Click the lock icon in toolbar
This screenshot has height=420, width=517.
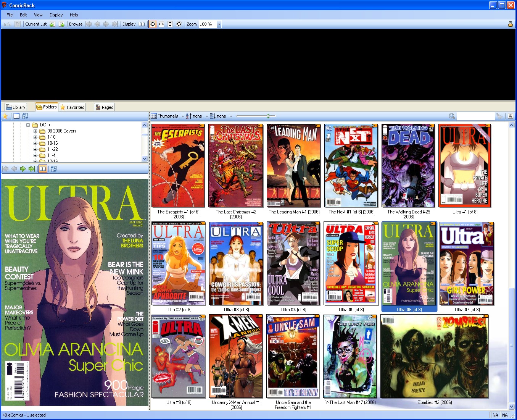511,24
